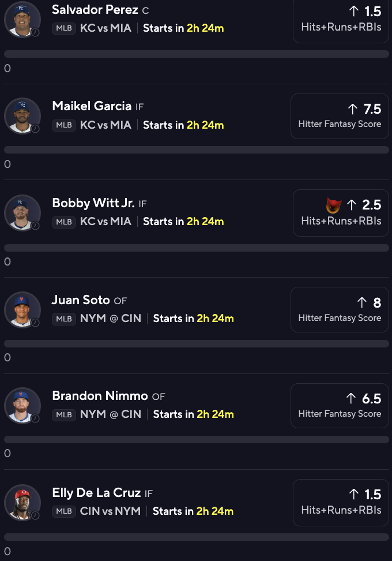
Task: Open Maikel Garcia's player photo
Action: coord(22,116)
